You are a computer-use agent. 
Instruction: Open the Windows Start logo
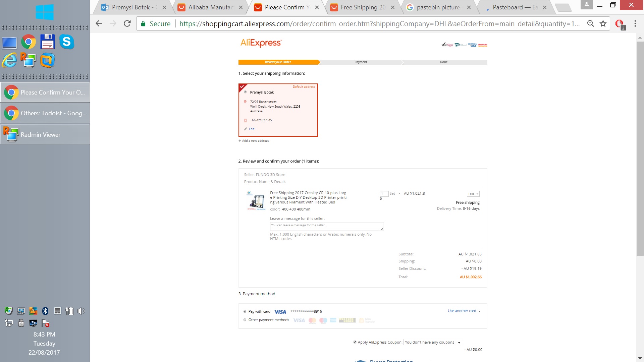tap(45, 12)
